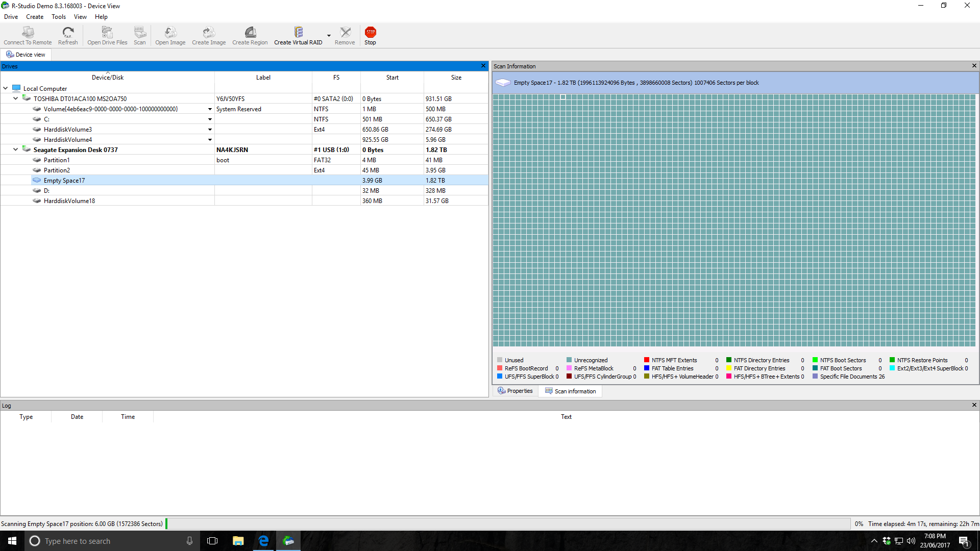
Task: Click the Text column header in Log
Action: click(566, 417)
